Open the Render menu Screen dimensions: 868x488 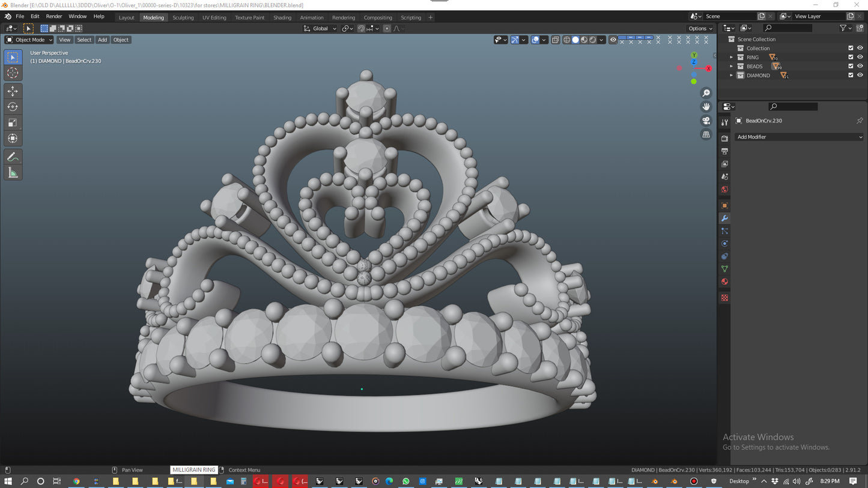(54, 16)
